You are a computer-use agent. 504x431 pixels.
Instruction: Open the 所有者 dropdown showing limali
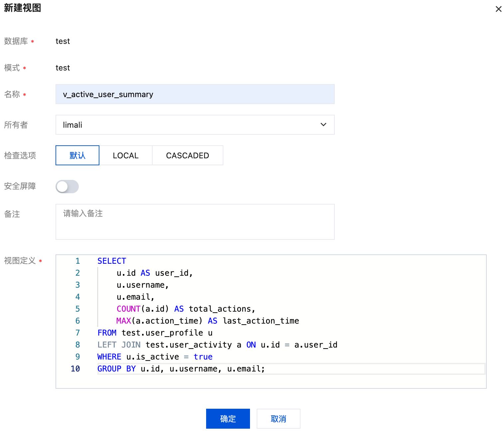(x=195, y=125)
